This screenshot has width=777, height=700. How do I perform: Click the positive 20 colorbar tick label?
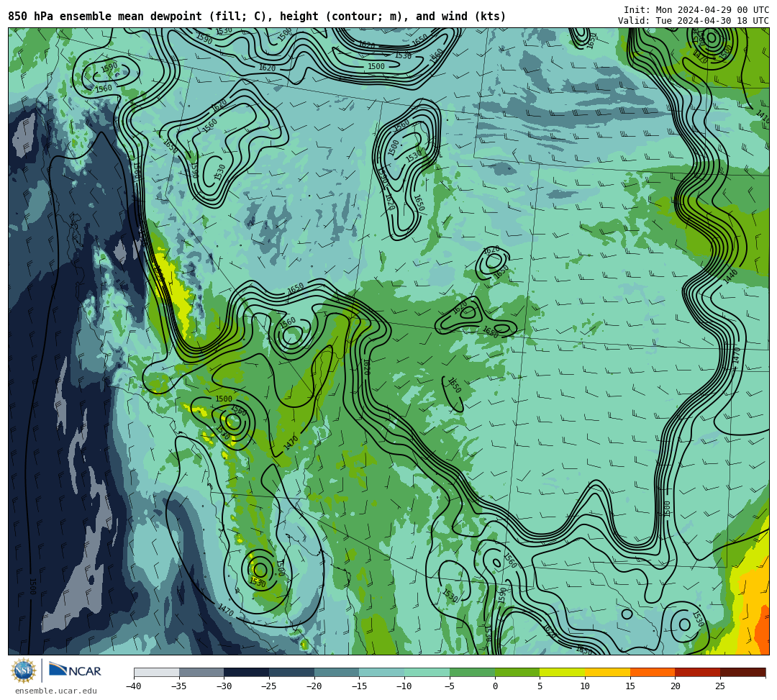tap(676, 686)
